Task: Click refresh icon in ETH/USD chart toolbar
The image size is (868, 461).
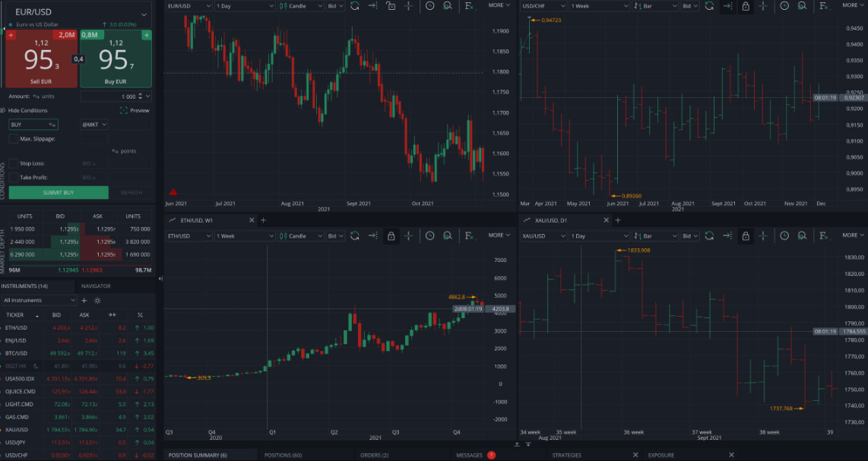Action: point(355,235)
